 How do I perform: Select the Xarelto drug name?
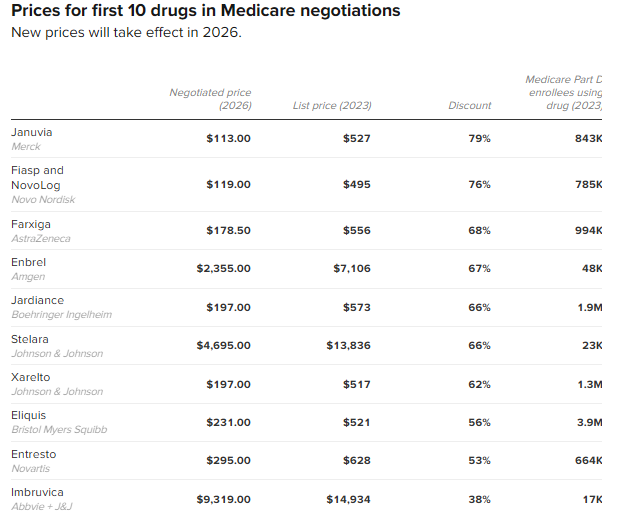pyautogui.click(x=30, y=378)
